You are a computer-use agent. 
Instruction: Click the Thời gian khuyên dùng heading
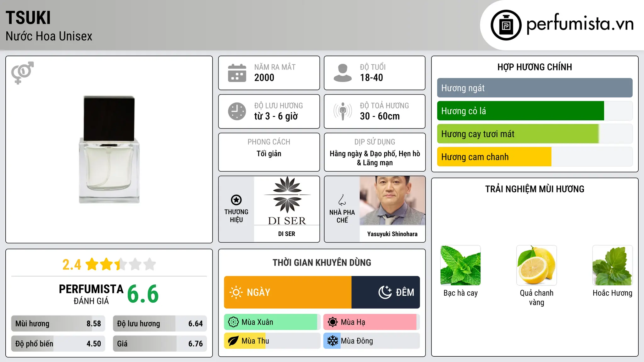(322, 262)
